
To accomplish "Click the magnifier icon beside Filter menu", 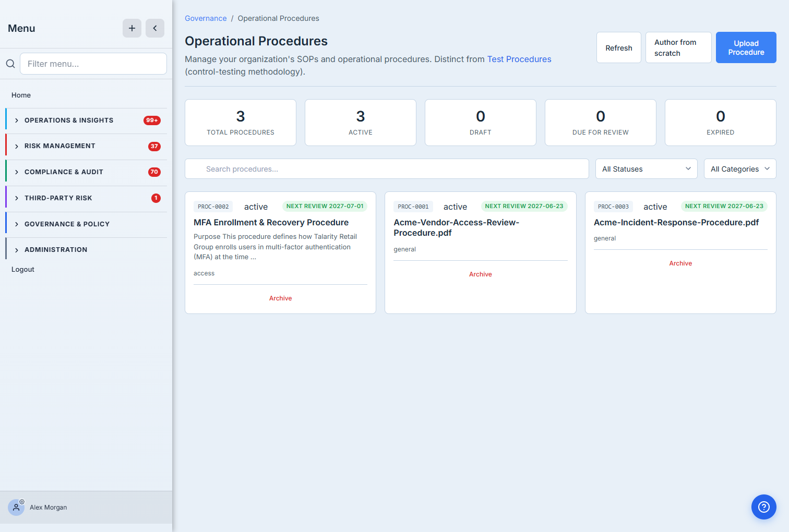I will coord(10,64).
